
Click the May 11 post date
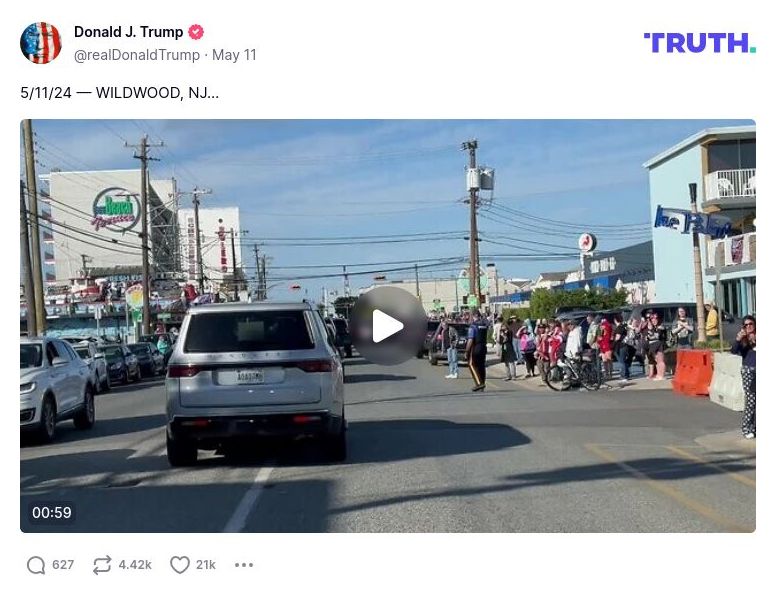coord(234,55)
